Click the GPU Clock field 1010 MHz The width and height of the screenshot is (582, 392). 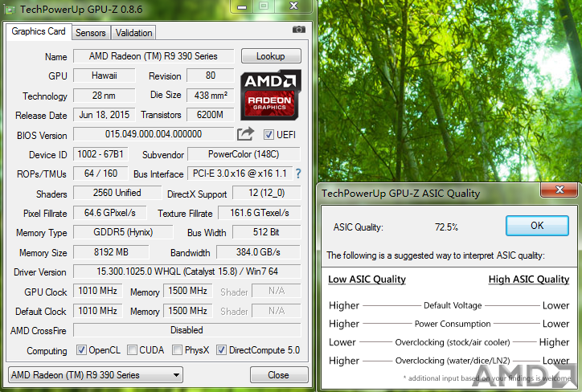[97, 290]
